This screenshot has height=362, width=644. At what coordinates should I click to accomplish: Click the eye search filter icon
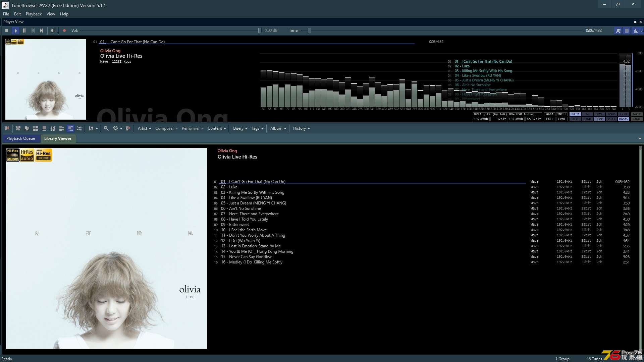(115, 128)
